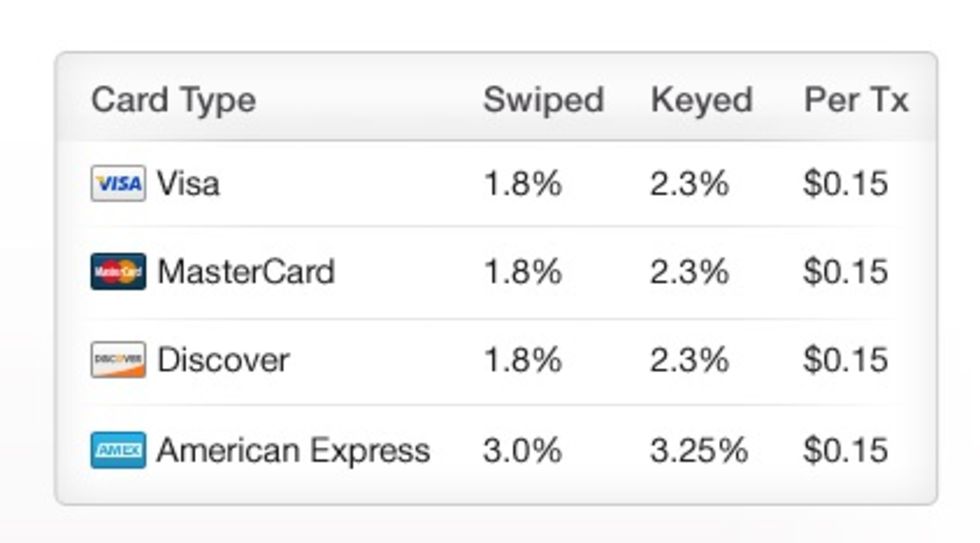Image resolution: width=980 pixels, height=543 pixels.
Task: Click the Visa label text
Action: (188, 184)
